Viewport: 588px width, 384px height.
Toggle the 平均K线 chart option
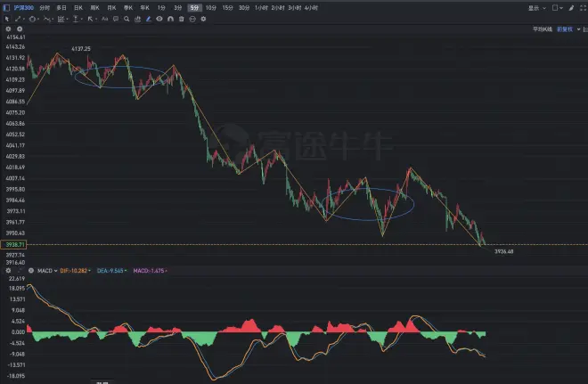[543, 29]
